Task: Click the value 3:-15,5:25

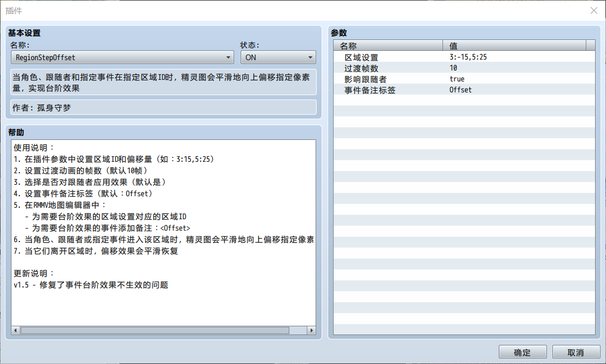Action: click(468, 57)
